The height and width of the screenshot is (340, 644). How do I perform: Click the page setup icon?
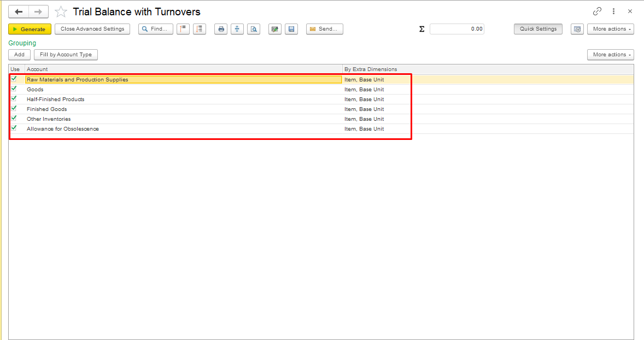point(237,29)
